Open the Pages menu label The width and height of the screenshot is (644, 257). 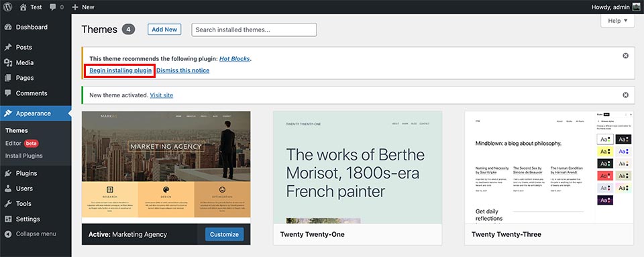coord(25,78)
